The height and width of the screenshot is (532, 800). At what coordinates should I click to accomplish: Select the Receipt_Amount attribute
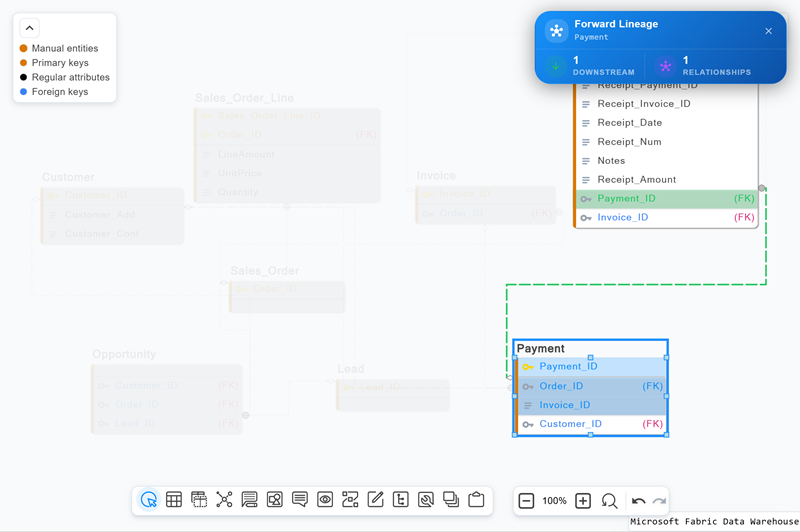click(666, 180)
